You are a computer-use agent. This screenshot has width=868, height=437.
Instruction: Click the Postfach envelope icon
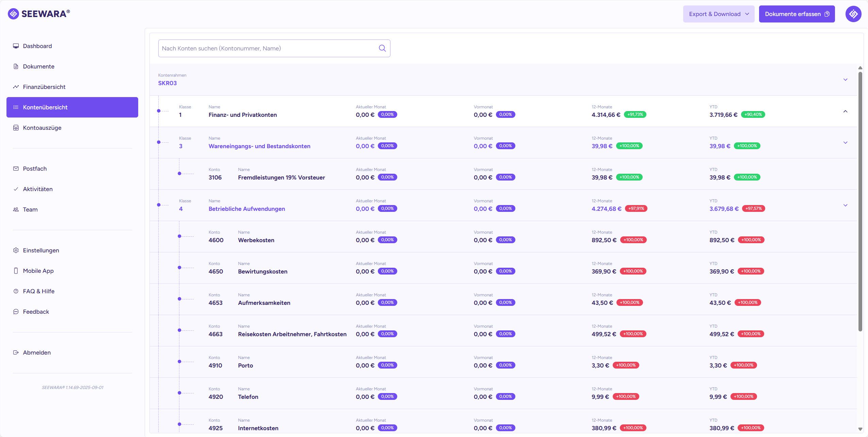pyautogui.click(x=16, y=169)
